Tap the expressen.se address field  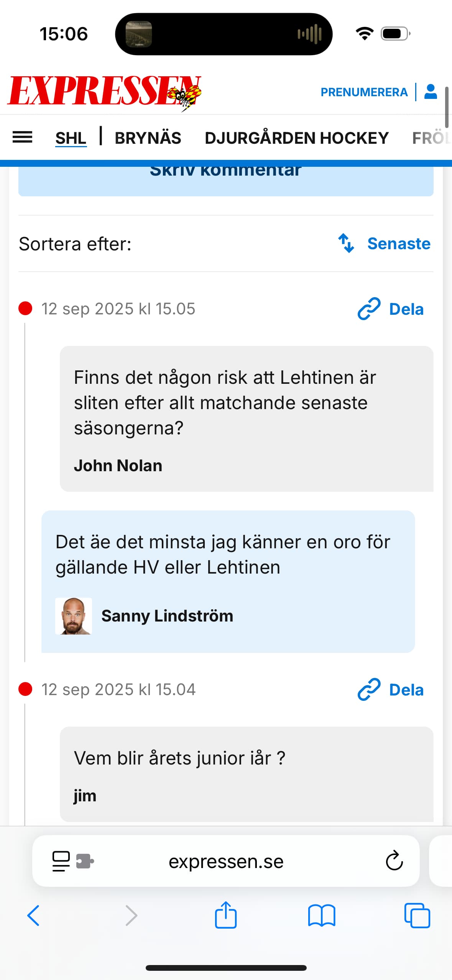(226, 861)
